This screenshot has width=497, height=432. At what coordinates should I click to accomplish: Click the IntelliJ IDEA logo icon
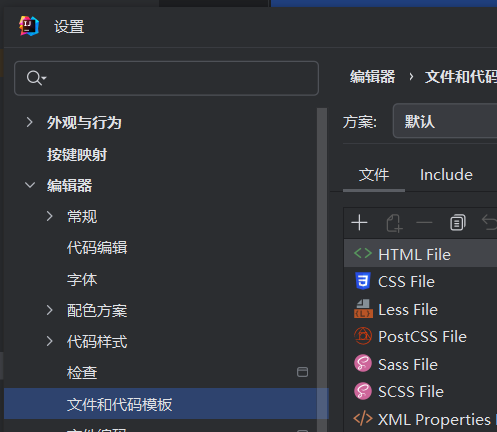click(x=29, y=26)
